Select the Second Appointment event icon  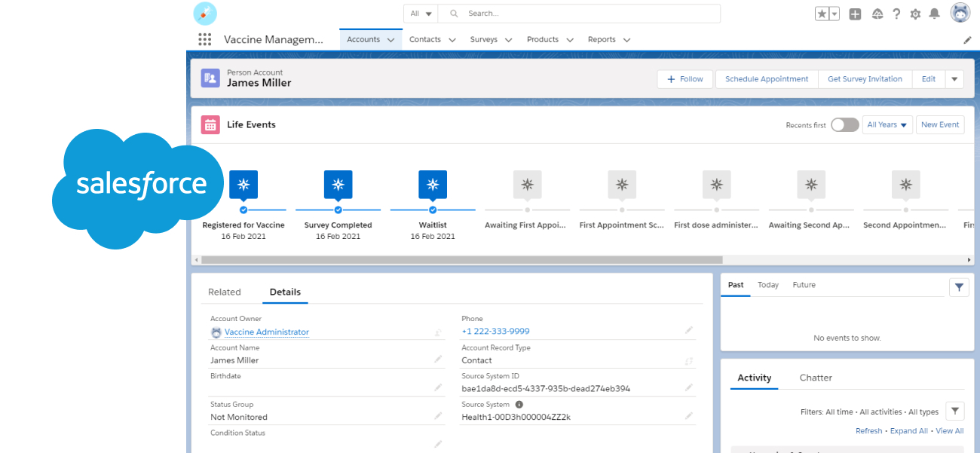[905, 184]
